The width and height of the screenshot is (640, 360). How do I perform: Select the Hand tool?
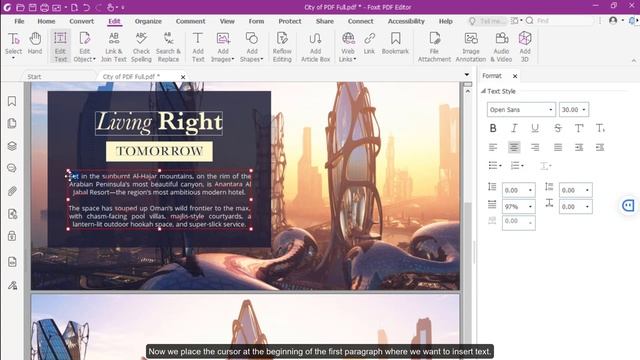[35, 44]
